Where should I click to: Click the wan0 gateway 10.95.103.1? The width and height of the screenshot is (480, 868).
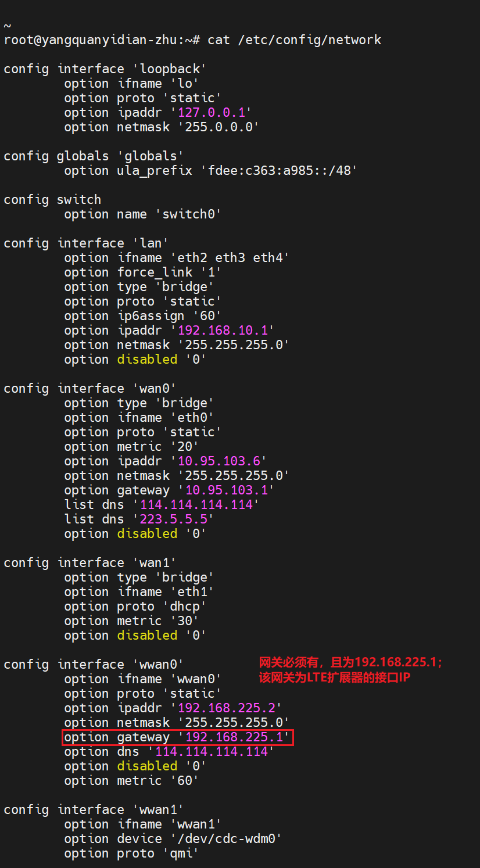point(226,490)
